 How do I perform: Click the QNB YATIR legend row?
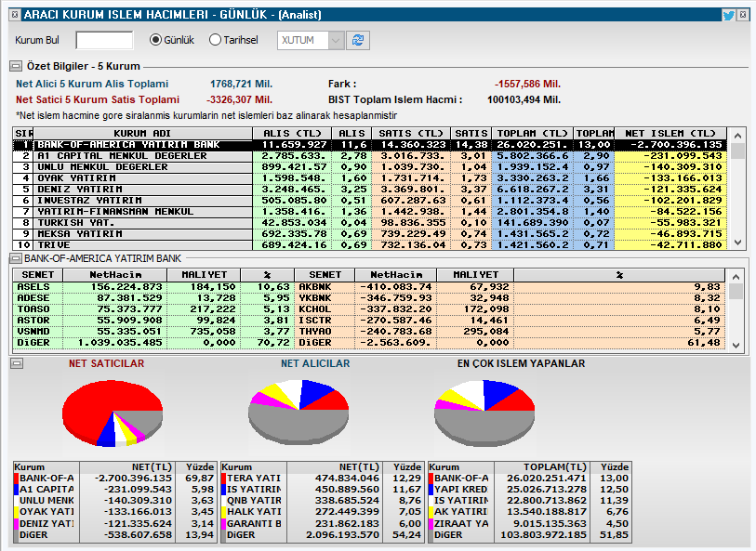click(322, 501)
